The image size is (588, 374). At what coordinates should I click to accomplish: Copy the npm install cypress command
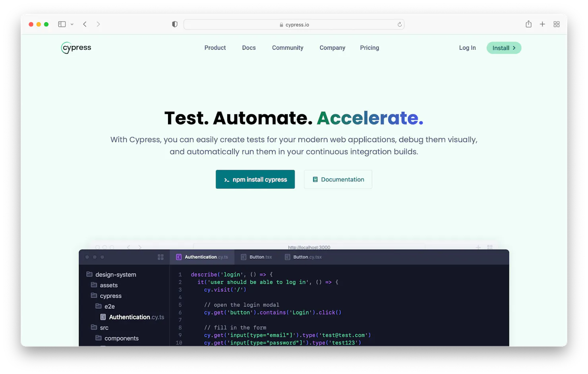(255, 179)
